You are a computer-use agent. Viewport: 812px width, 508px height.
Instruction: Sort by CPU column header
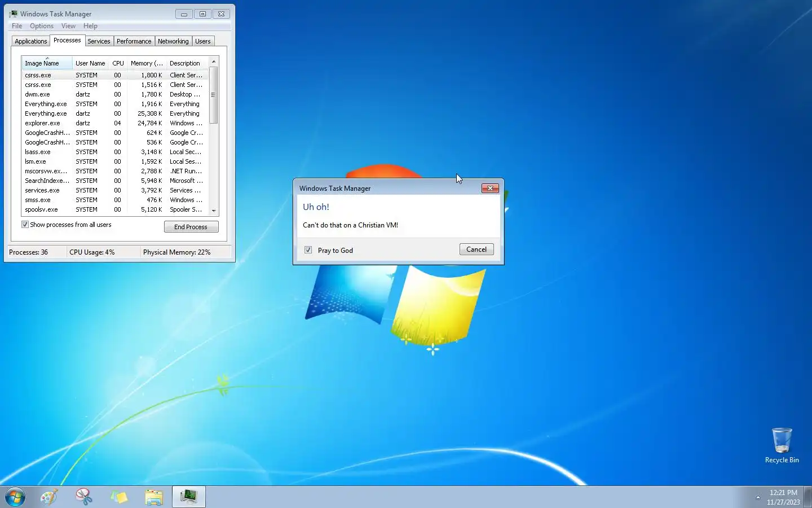click(x=118, y=63)
